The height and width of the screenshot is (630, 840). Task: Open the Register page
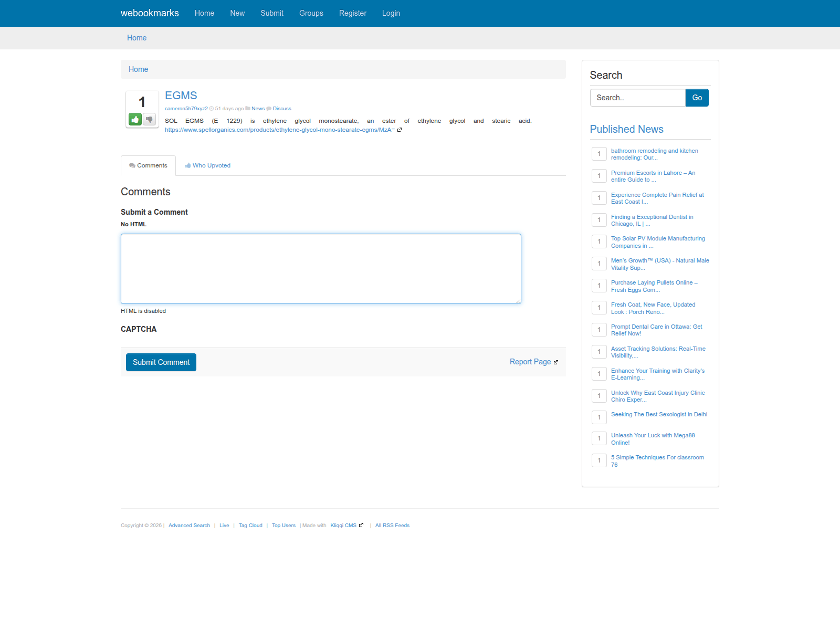pos(353,13)
